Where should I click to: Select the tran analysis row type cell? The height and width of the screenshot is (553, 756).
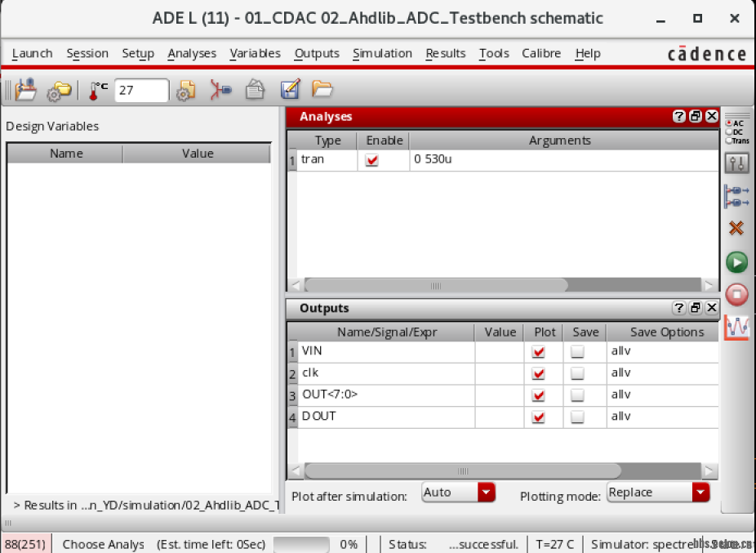click(327, 160)
